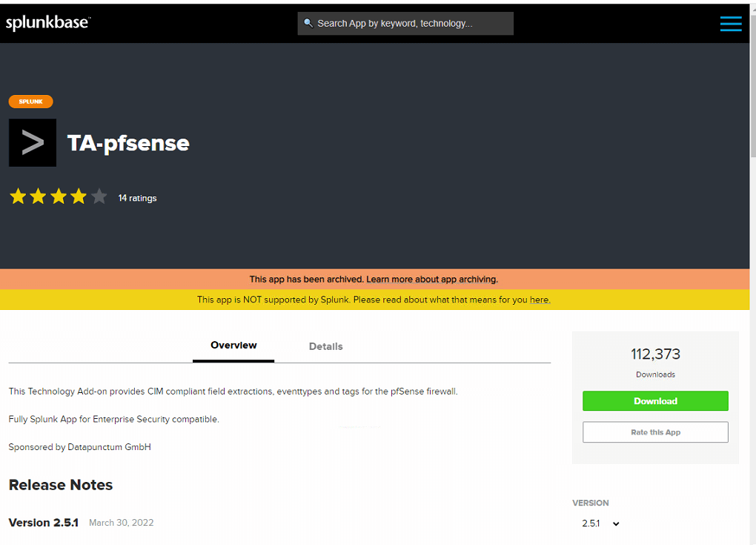Follow the 'here' link in yellow banner
Viewport: 756px width, 545px height.
point(540,300)
